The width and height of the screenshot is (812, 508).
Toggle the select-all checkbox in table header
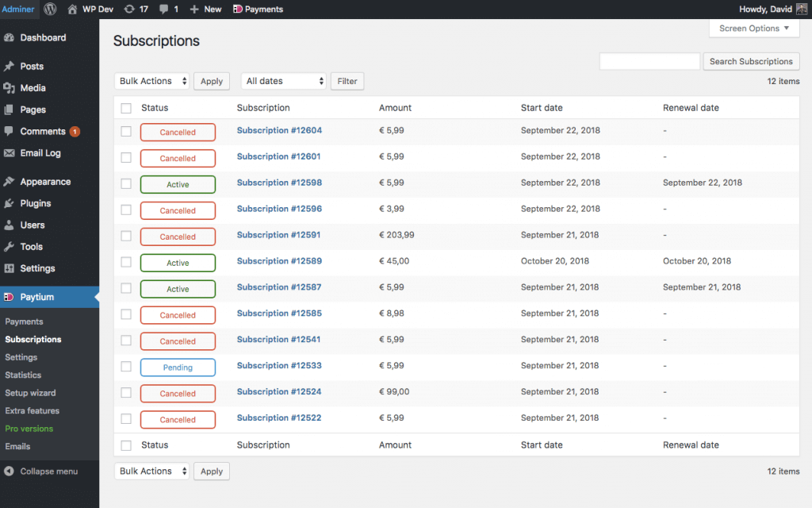point(126,108)
